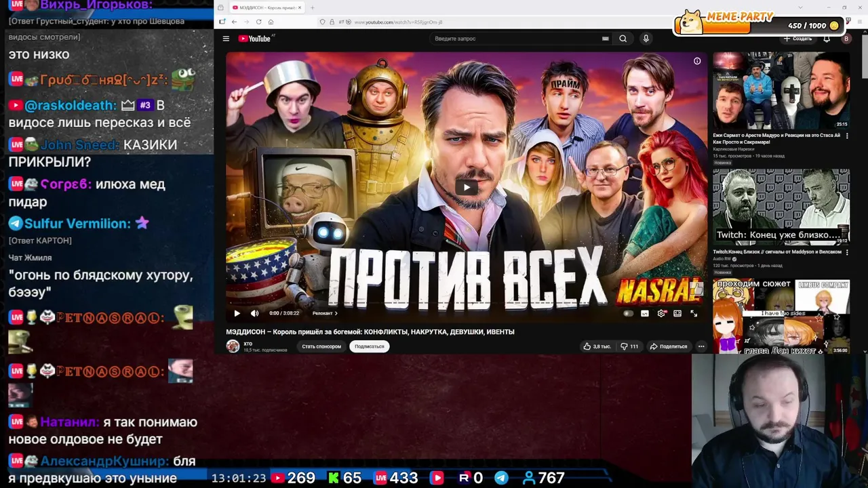This screenshot has width=868, height=488.
Task: Click chat username @raskoldeath
Action: (x=71, y=105)
